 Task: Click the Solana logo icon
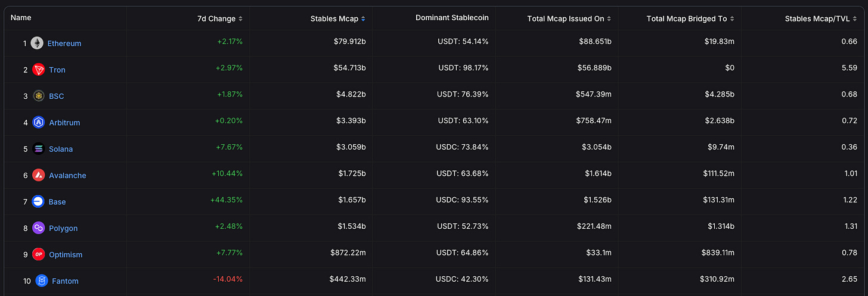39,149
